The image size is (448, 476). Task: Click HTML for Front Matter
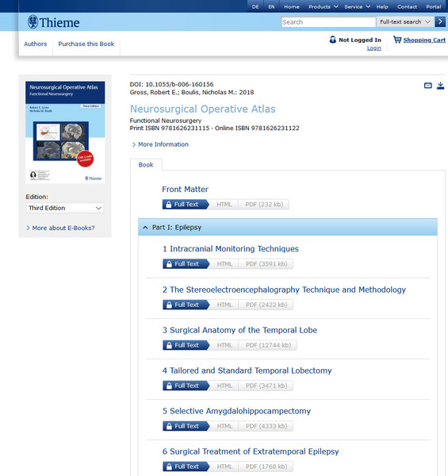coord(224,205)
